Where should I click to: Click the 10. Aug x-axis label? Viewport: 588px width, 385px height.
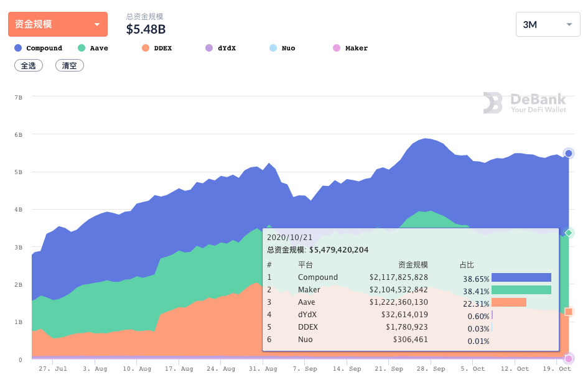[137, 369]
